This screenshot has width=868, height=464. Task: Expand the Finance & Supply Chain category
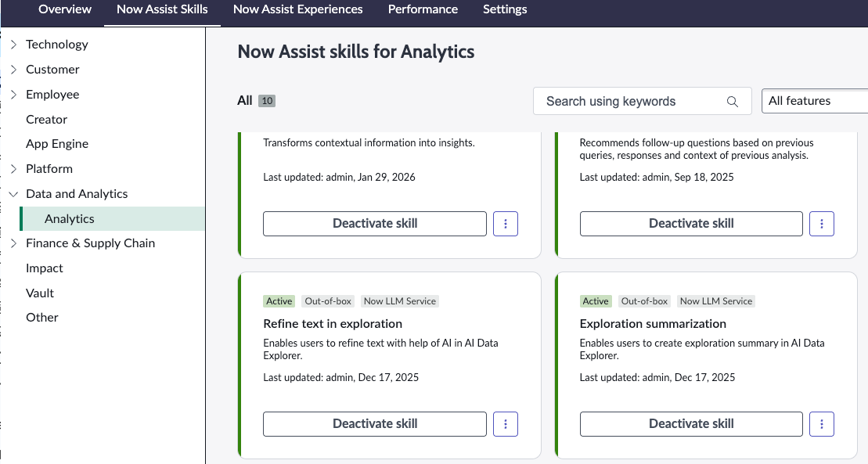pyautogui.click(x=14, y=243)
